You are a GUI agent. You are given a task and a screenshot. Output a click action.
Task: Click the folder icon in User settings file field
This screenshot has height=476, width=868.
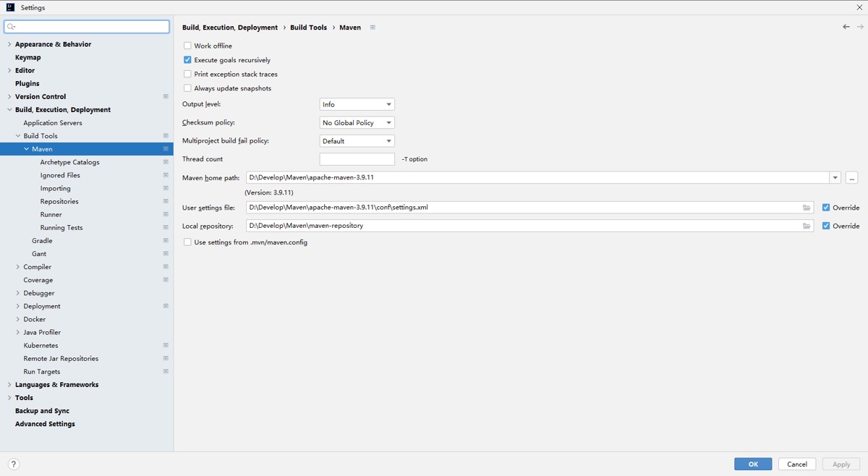[807, 208]
